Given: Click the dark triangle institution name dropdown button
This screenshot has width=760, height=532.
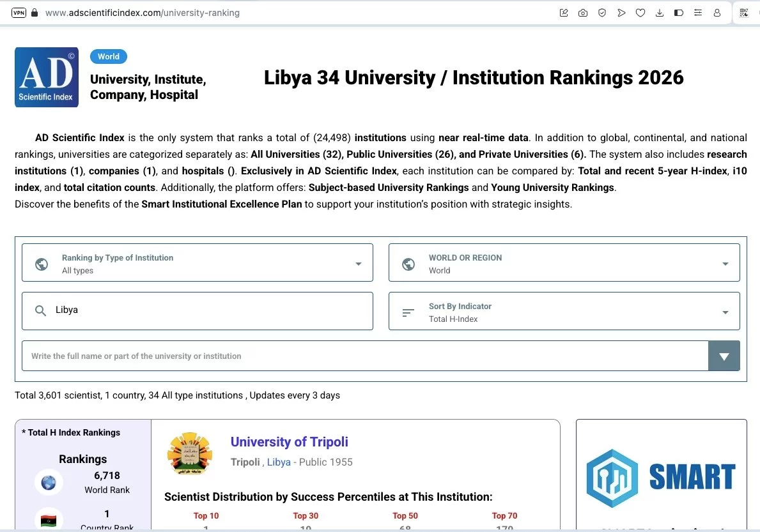Looking at the screenshot, I should pos(724,356).
